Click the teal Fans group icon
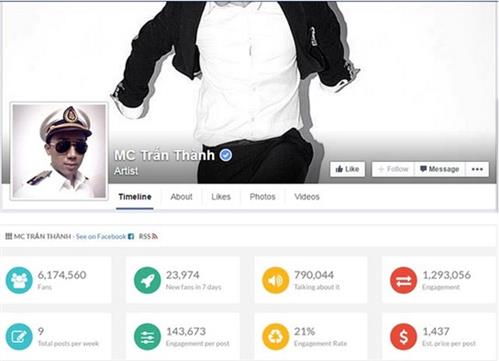 point(19,280)
